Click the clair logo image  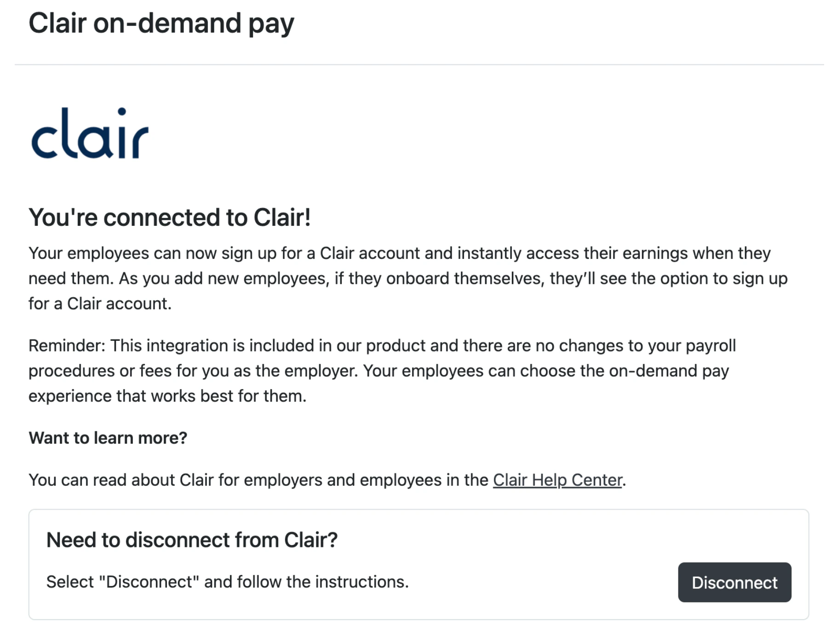tap(90, 133)
